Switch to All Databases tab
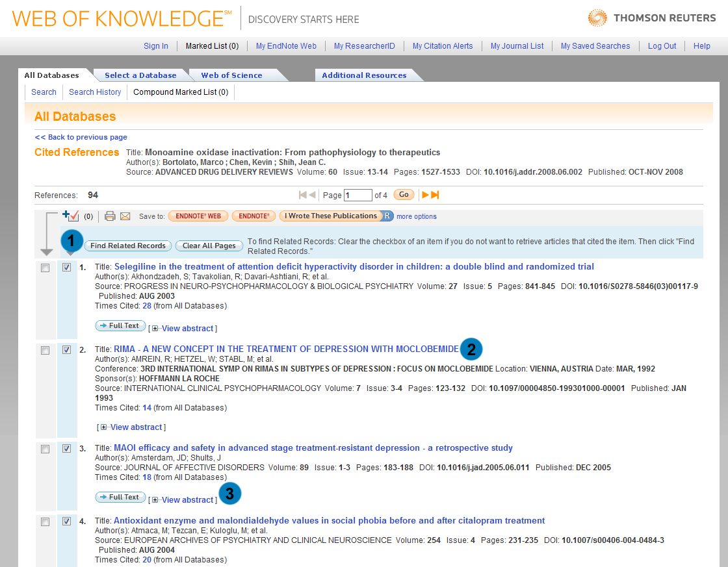The height and width of the screenshot is (567, 728). pos(51,75)
